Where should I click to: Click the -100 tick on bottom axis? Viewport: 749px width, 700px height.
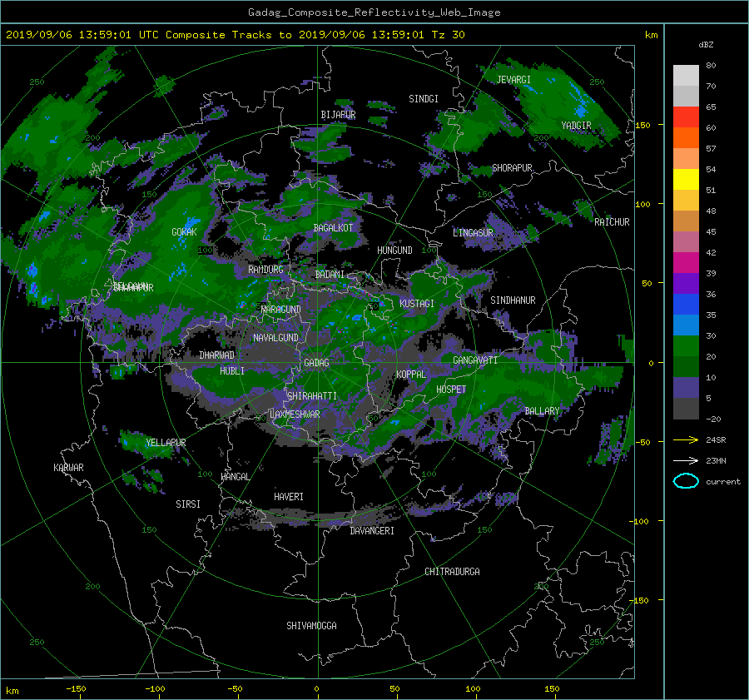(156, 688)
